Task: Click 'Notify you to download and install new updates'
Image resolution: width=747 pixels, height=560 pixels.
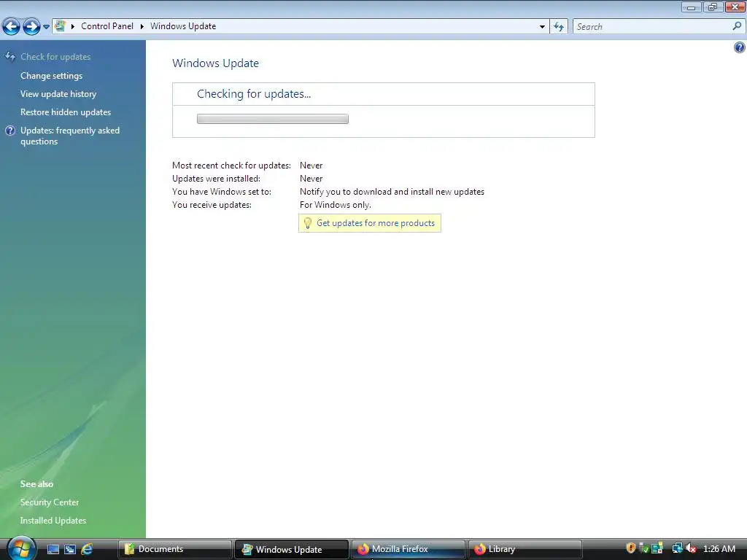Action: click(x=392, y=192)
